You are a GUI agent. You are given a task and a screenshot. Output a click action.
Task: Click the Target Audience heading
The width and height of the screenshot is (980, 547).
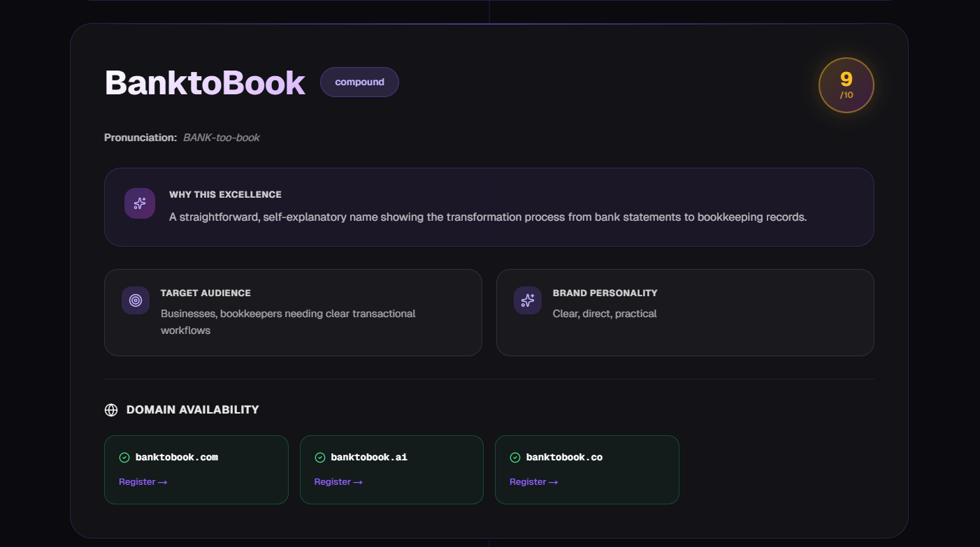coord(206,293)
